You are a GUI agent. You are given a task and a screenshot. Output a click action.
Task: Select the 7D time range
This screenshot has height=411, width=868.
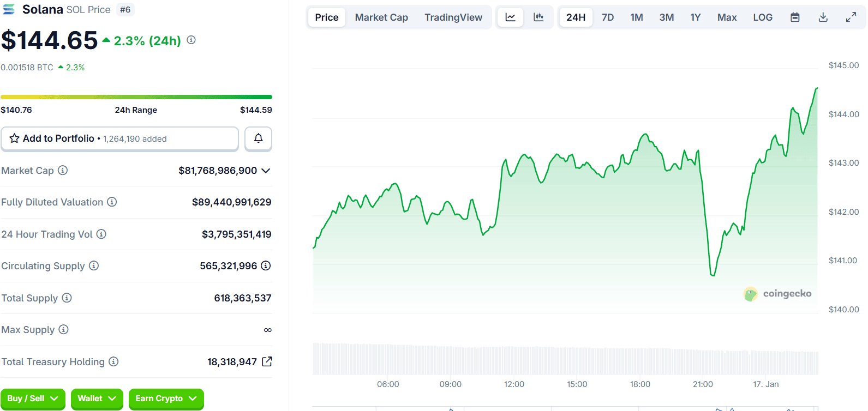coord(607,17)
